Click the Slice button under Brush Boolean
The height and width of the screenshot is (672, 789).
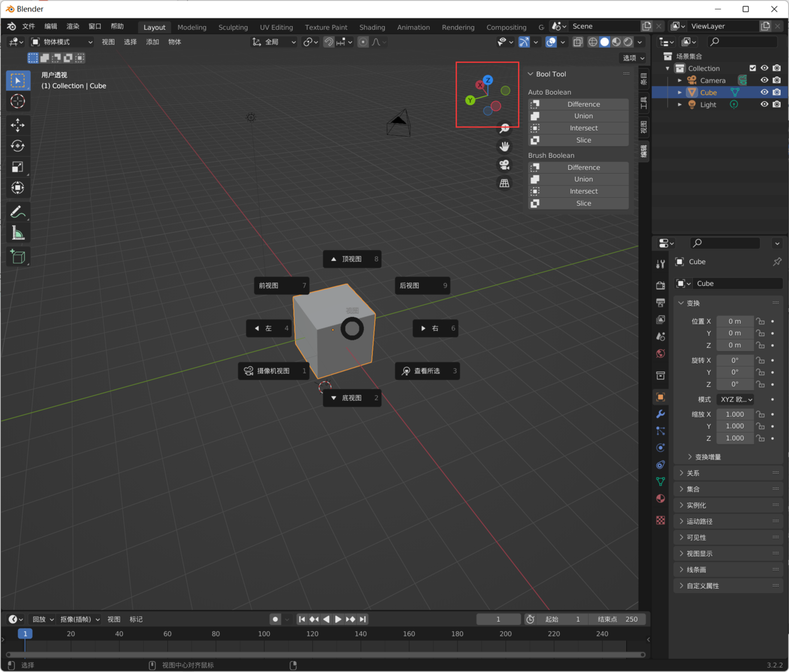click(x=583, y=203)
